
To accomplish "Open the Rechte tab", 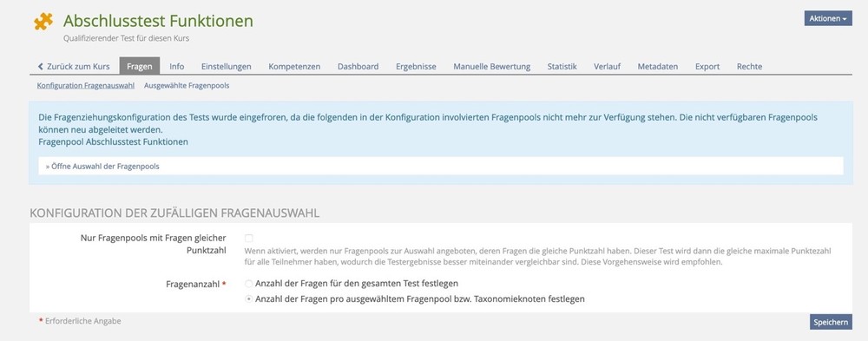I will pos(749,67).
